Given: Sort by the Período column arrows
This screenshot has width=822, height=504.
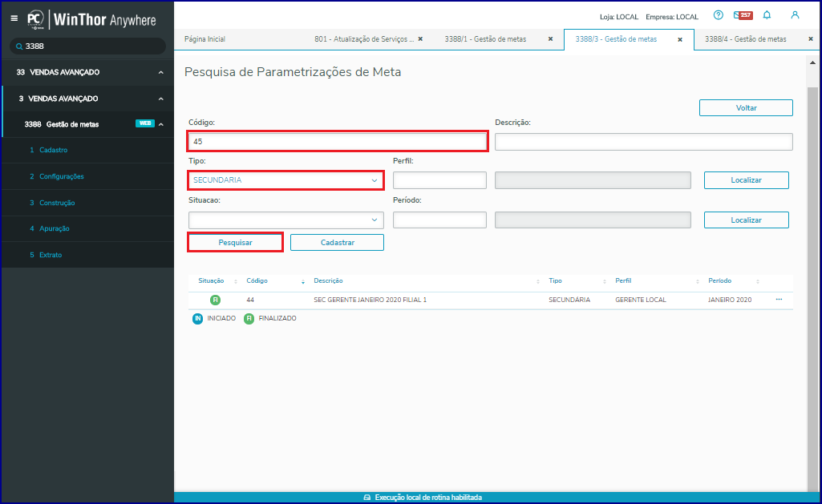Looking at the screenshot, I should click(x=758, y=282).
